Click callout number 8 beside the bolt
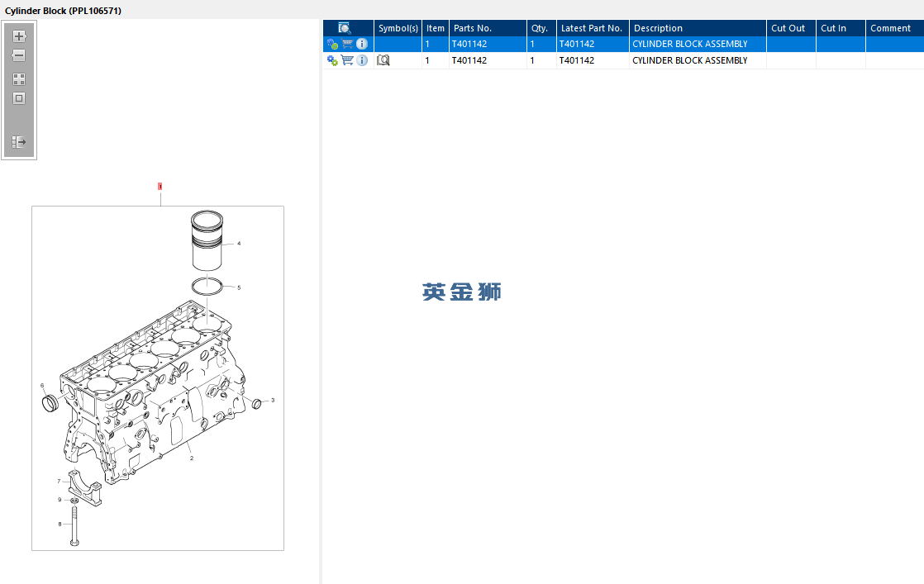924x584 pixels. (60, 524)
